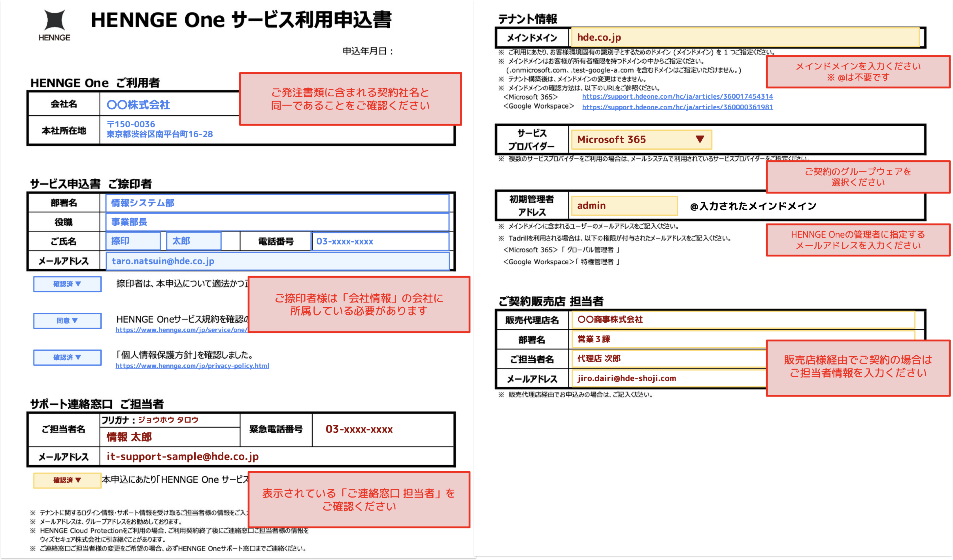953x560 pixels.
Task: Open the yellow 確認済 dropdown under support contact
Action: click(67, 480)
